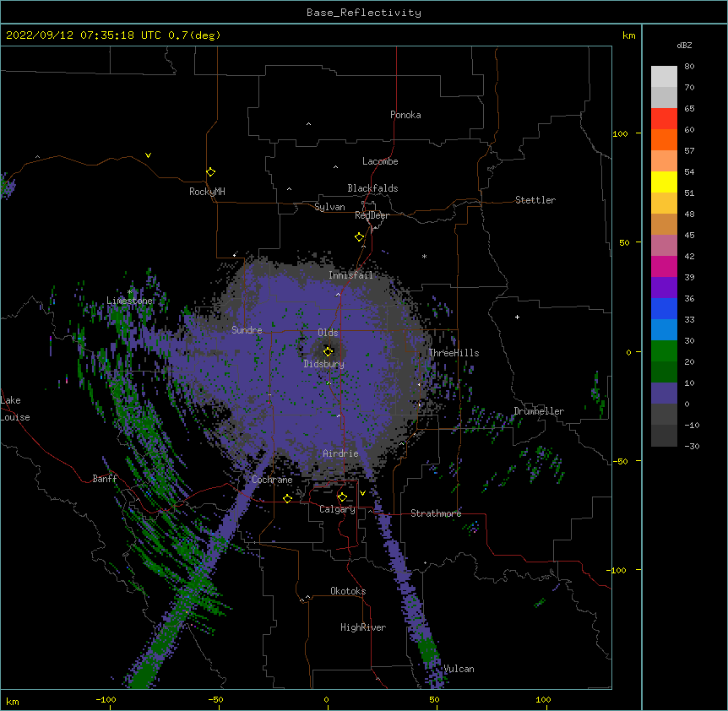Click the Lacombe city label
The image size is (728, 711).
tap(380, 161)
